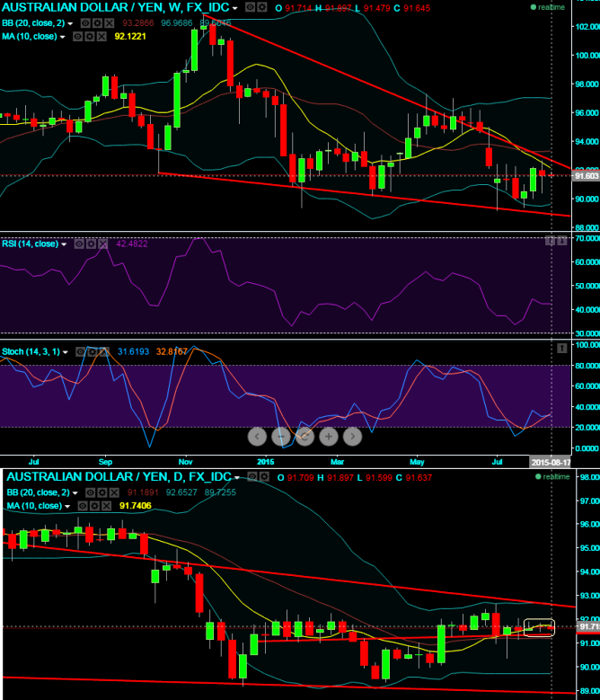The width and height of the screenshot is (600, 700).
Task: Move the RSI pane down
Action: click(562, 241)
